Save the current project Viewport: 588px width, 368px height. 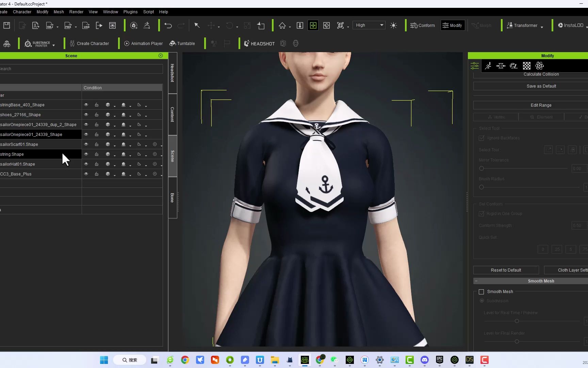[6, 25]
